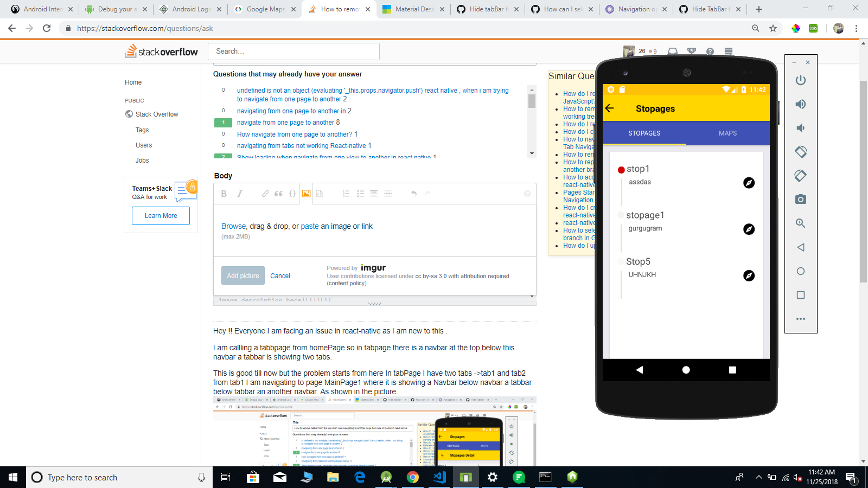Click the numbered list icon in the editor
Screen dimensions: 868x488
[x=346, y=194]
